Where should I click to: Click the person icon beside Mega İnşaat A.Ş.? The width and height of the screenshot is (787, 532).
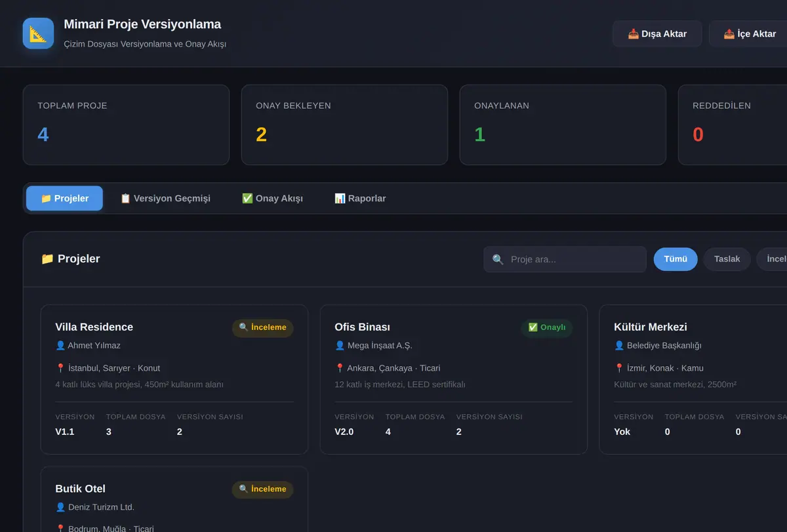point(340,346)
